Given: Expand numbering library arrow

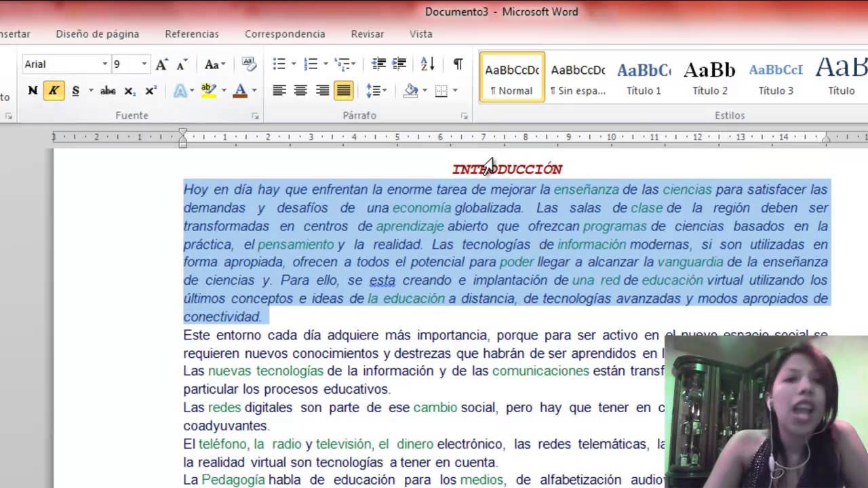Looking at the screenshot, I should pyautogui.click(x=325, y=64).
